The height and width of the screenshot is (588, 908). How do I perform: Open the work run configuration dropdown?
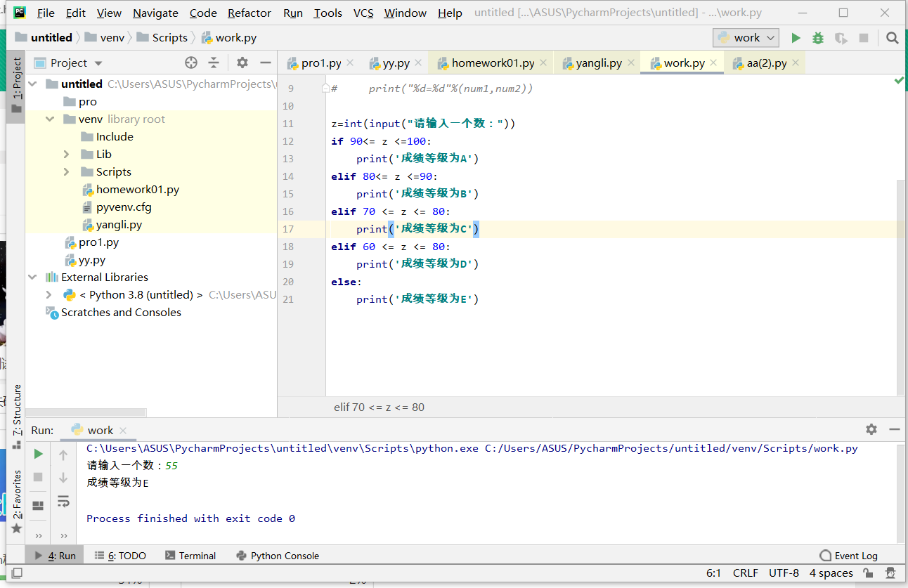point(746,38)
